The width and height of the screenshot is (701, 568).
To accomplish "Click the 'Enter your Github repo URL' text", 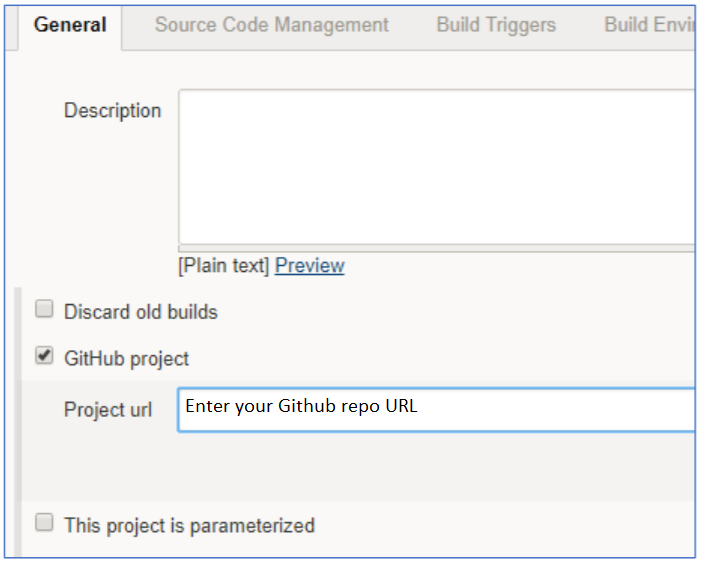I will [301, 406].
